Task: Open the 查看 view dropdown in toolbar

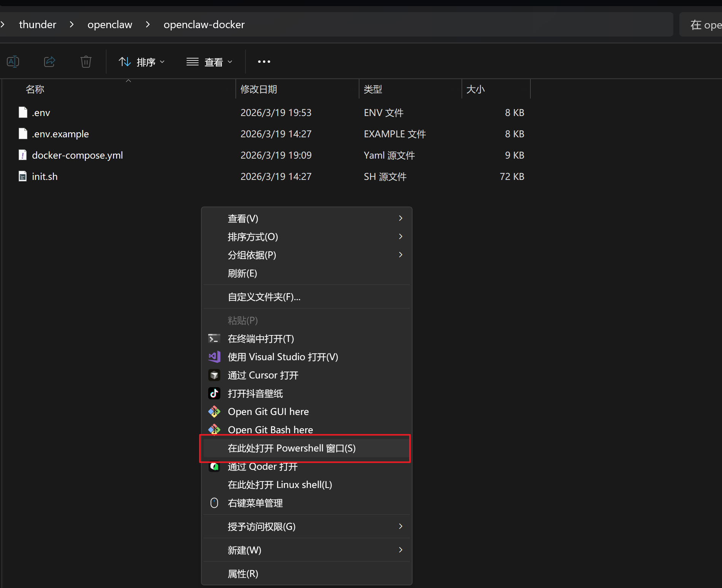Action: click(209, 62)
